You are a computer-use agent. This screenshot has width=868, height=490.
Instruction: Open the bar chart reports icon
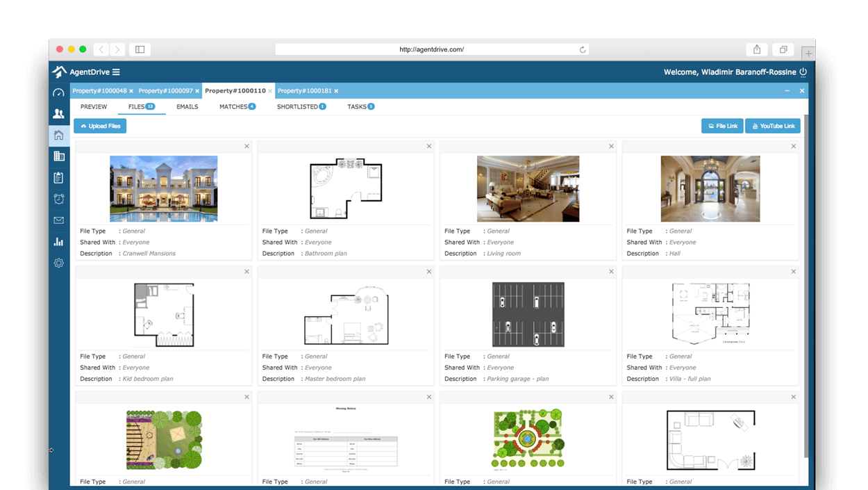[58, 242]
